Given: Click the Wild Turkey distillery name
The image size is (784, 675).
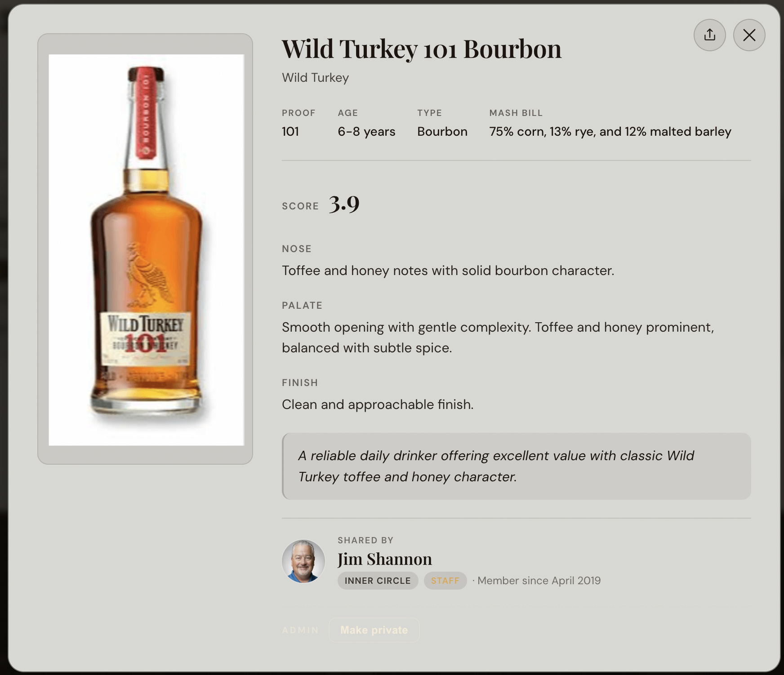Looking at the screenshot, I should (x=315, y=77).
